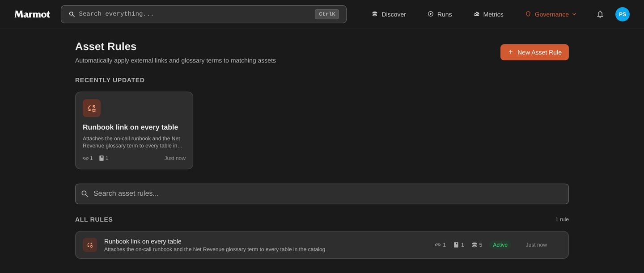Expand the Governance dropdown chevron
The image size is (644, 273).
point(574,14)
